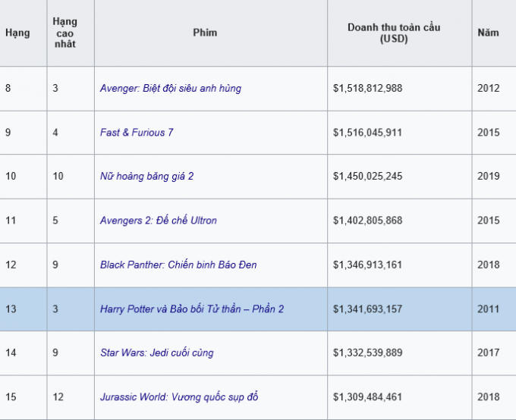The image size is (516, 420).
Task: Open Star Wars: Jedi cuối cùng link
Action: (156, 353)
